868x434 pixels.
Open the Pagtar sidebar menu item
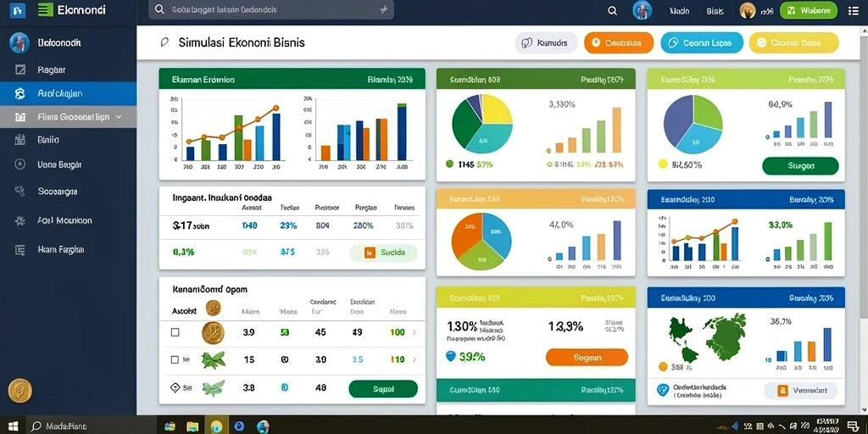pyautogui.click(x=68, y=70)
